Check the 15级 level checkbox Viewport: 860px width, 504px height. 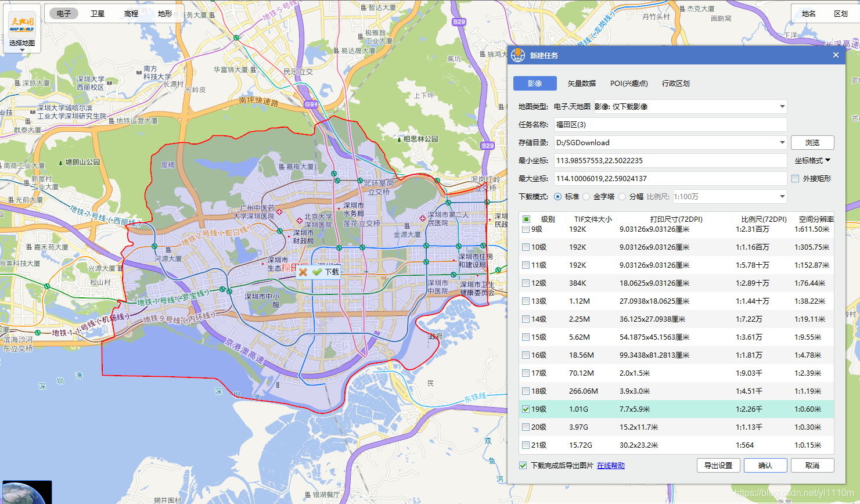point(526,337)
